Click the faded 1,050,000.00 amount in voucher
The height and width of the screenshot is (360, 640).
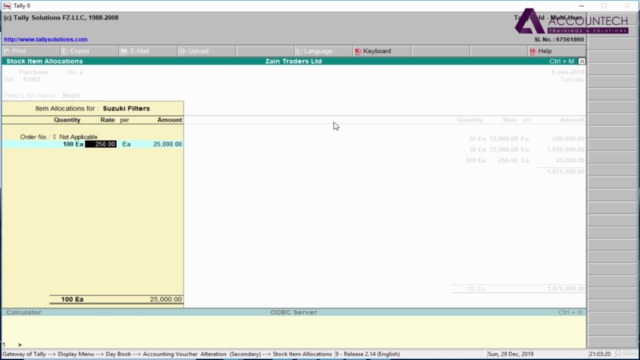click(x=565, y=149)
